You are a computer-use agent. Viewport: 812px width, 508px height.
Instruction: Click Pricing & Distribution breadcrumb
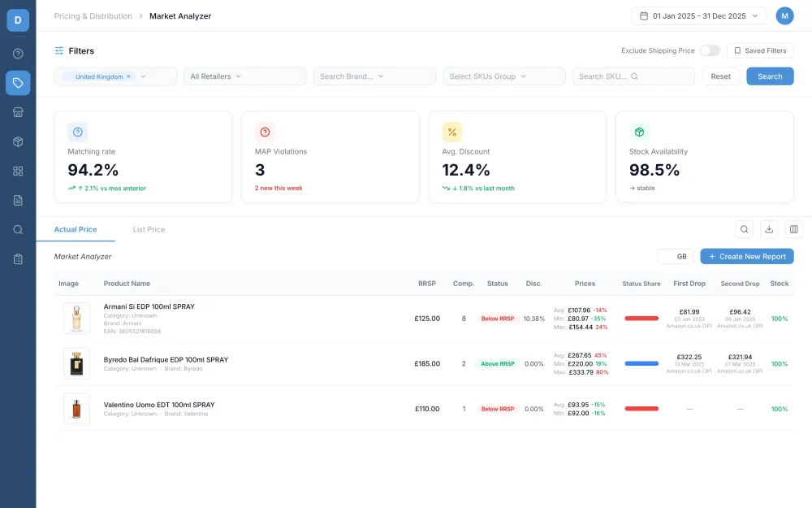tap(93, 16)
